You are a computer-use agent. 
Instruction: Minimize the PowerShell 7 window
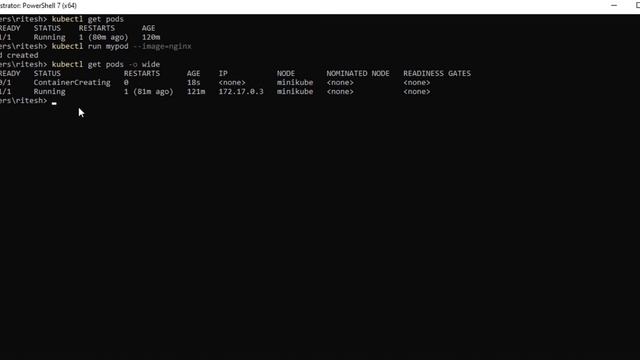(614, 5)
